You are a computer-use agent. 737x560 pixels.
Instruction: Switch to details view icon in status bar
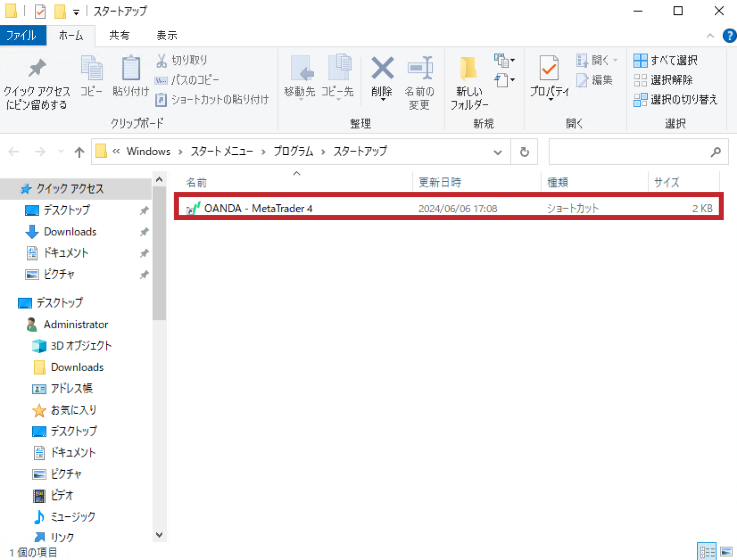click(707, 552)
